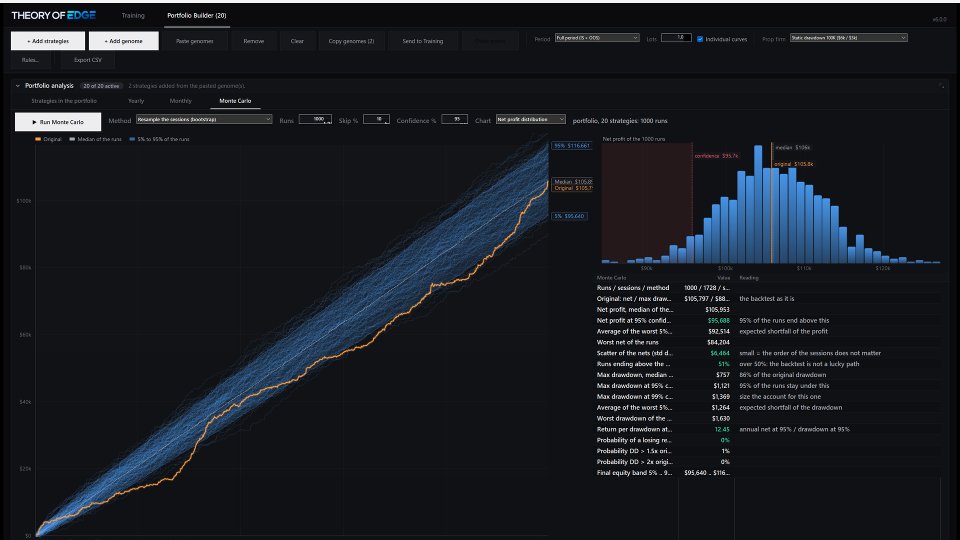Screen dimensions: 960x540
Task: Click the median $106k histogram label
Action: pyautogui.click(x=792, y=148)
